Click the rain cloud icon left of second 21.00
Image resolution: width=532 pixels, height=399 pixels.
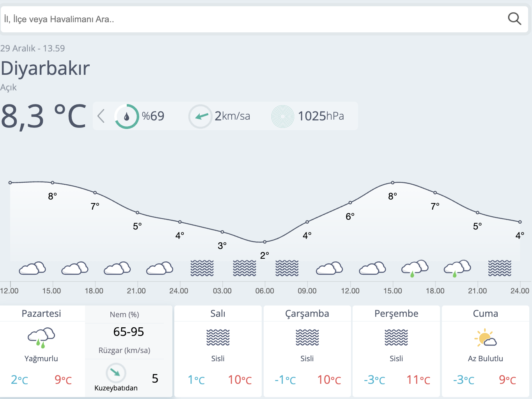click(458, 268)
